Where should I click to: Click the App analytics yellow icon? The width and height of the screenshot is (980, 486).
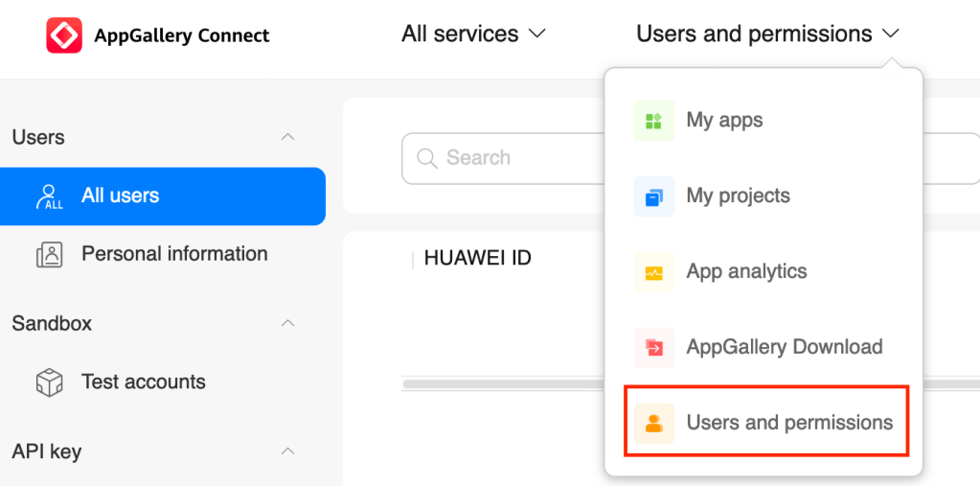point(654,272)
